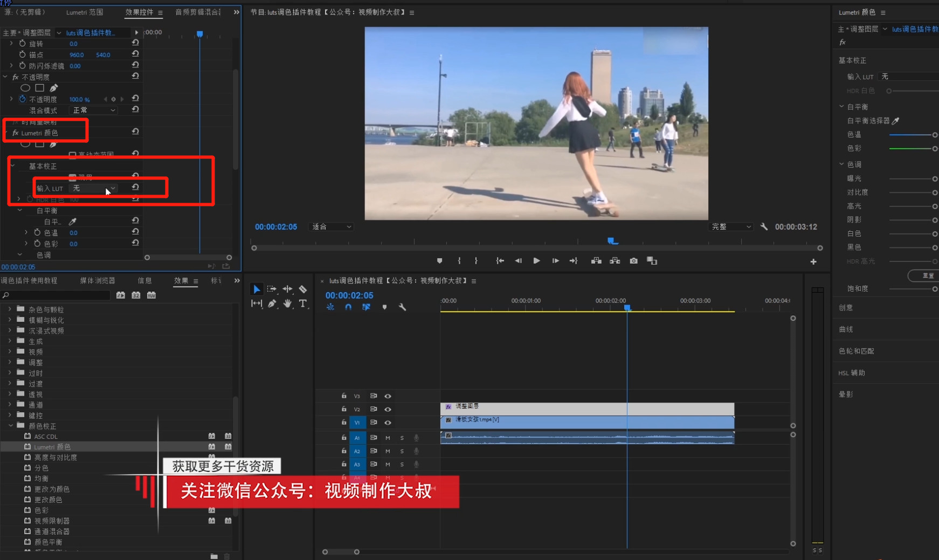The height and width of the screenshot is (560, 939).
Task: Select the Lumetri 颜色 effect in list
Action: 52,447
